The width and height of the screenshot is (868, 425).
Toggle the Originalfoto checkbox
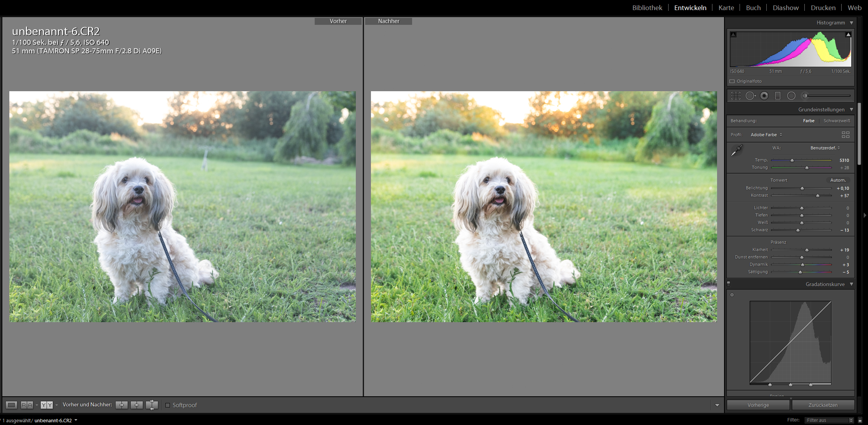click(x=732, y=82)
